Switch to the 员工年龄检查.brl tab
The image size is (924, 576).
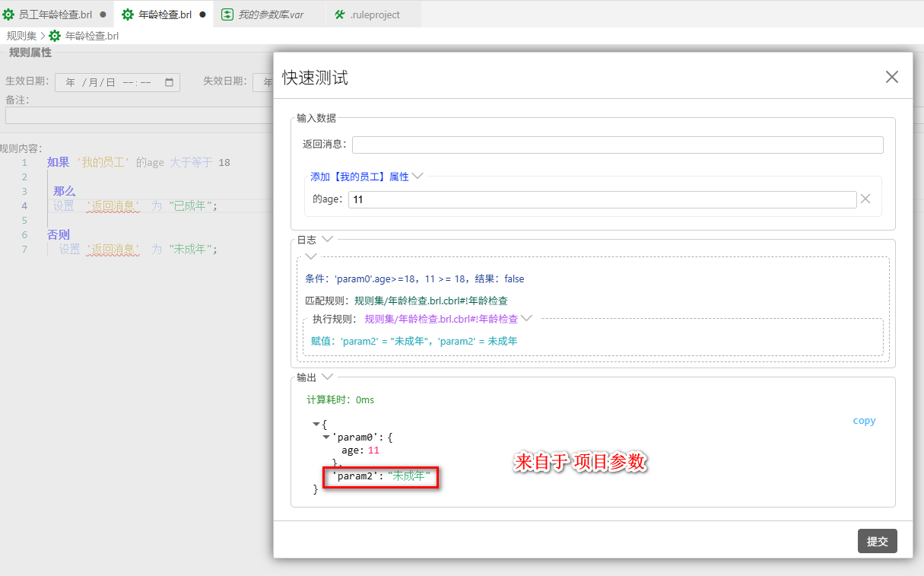coord(55,14)
